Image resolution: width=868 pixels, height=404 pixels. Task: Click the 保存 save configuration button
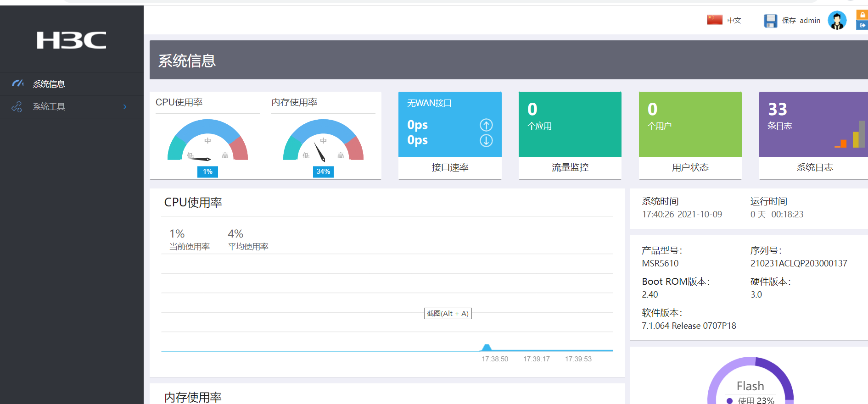tap(789, 20)
